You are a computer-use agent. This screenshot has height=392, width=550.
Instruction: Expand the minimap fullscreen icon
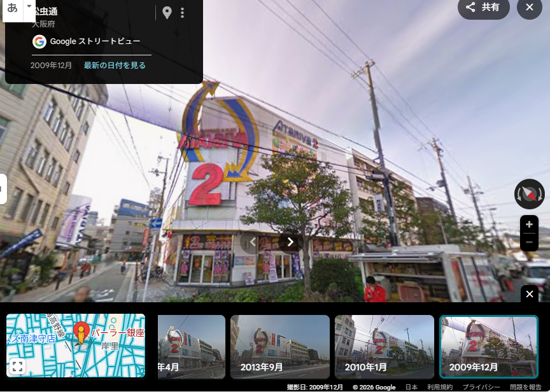(x=18, y=367)
